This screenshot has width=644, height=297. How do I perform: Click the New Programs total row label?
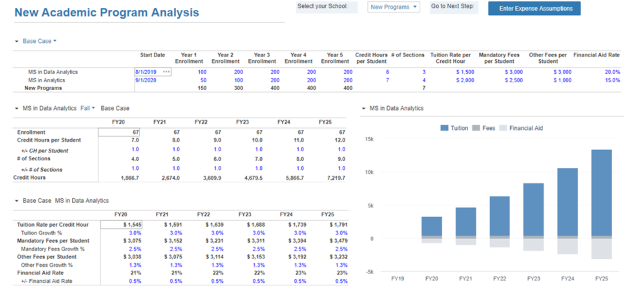(x=43, y=88)
